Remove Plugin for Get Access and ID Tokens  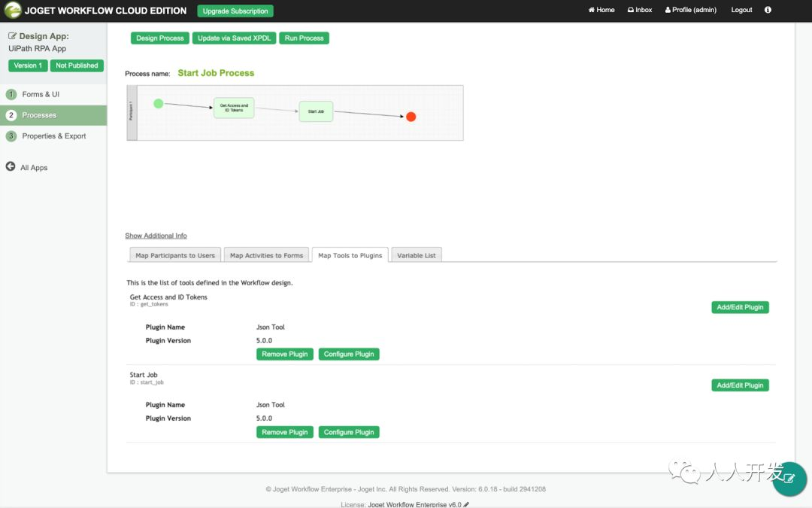pyautogui.click(x=285, y=354)
